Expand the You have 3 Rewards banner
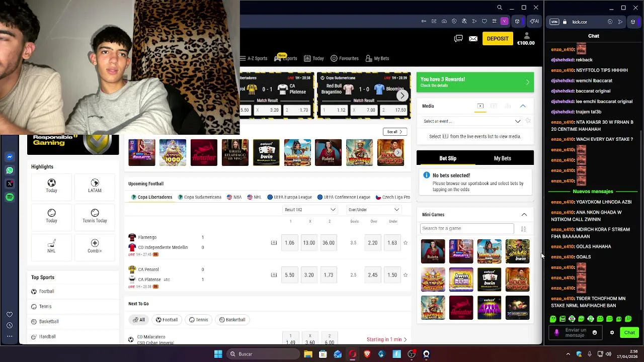 point(475,82)
